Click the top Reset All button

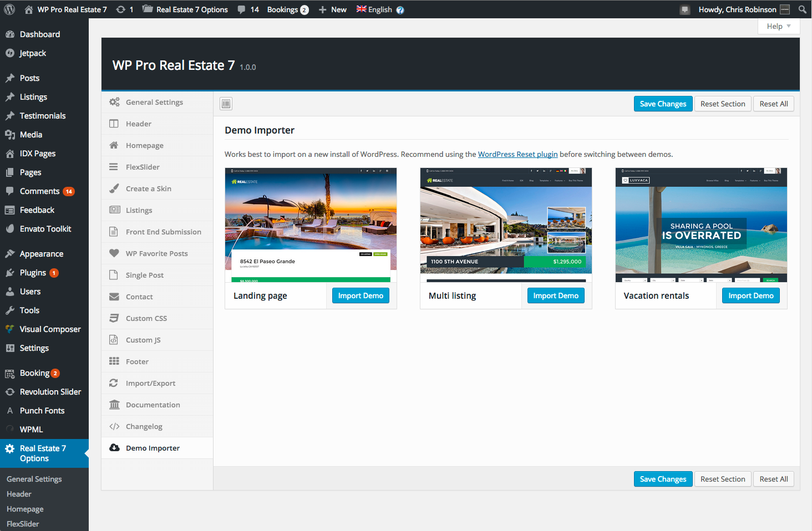(x=774, y=104)
